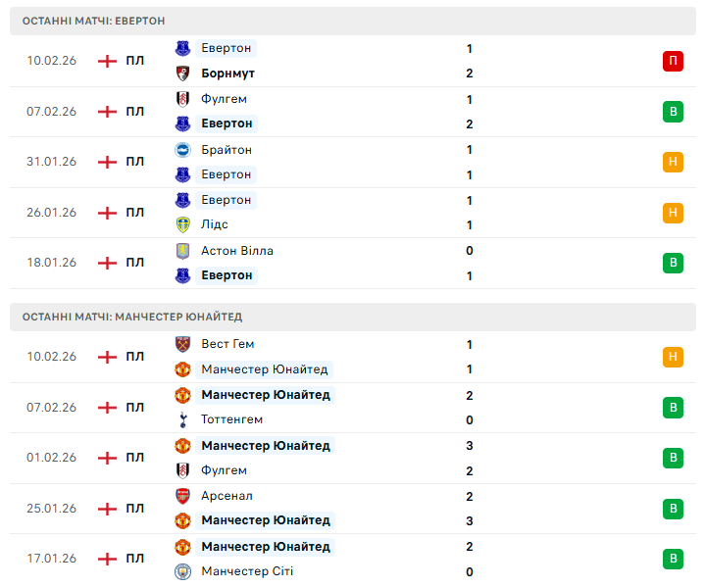Select the 'Останні матчі: Манчестер Юнайтед' header
The image size is (705, 588).
click(131, 317)
